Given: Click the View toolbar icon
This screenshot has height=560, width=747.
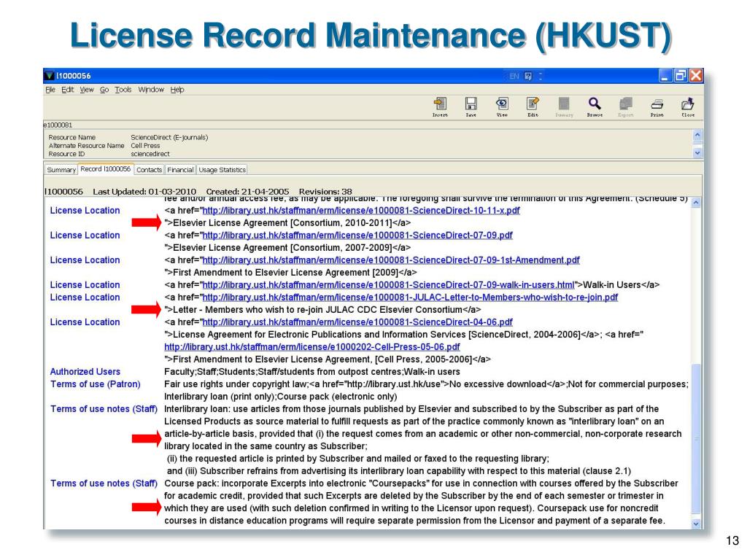Looking at the screenshot, I should 502,106.
